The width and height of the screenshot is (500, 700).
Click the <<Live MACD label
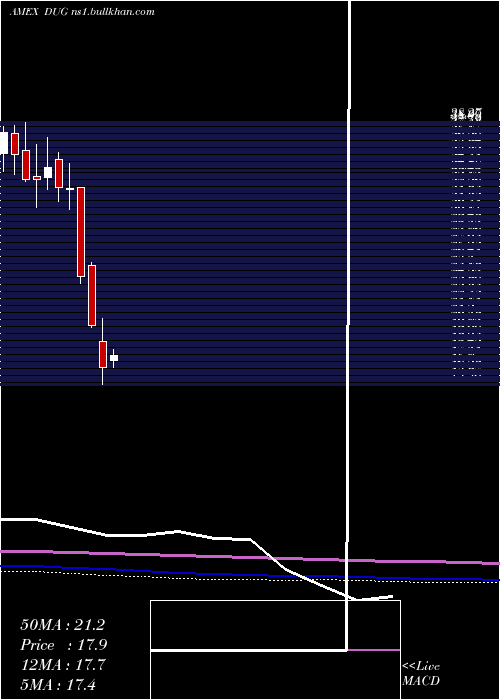point(421,674)
